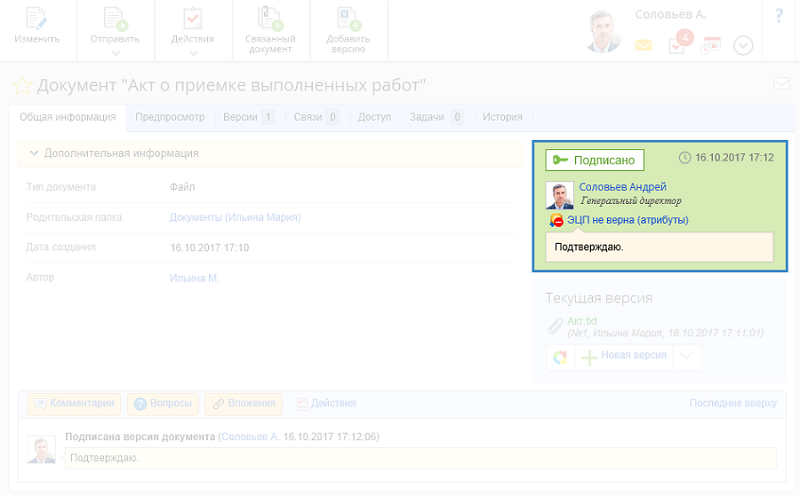Open the calendar icon in header

pyautogui.click(x=711, y=45)
